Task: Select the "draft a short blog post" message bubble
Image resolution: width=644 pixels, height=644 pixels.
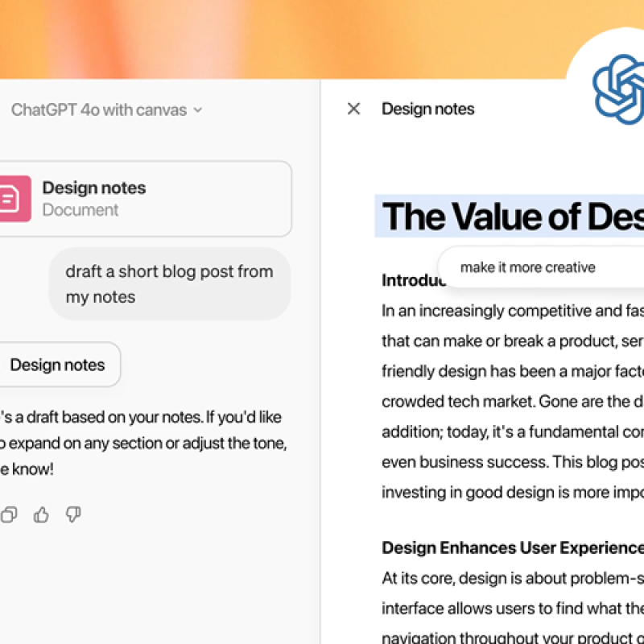Action: tap(169, 284)
